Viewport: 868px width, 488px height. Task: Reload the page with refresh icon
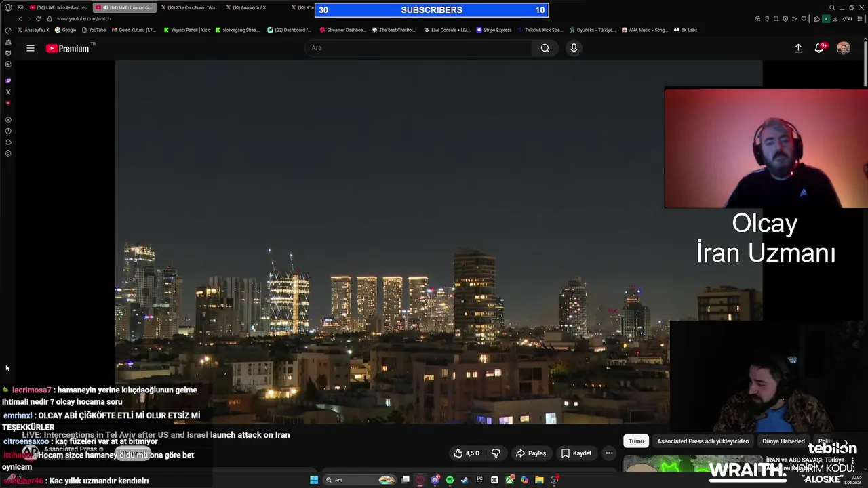click(39, 19)
